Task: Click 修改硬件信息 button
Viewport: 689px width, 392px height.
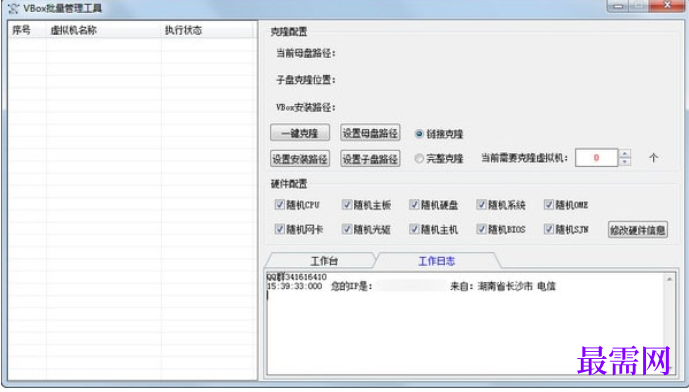Action: (638, 230)
